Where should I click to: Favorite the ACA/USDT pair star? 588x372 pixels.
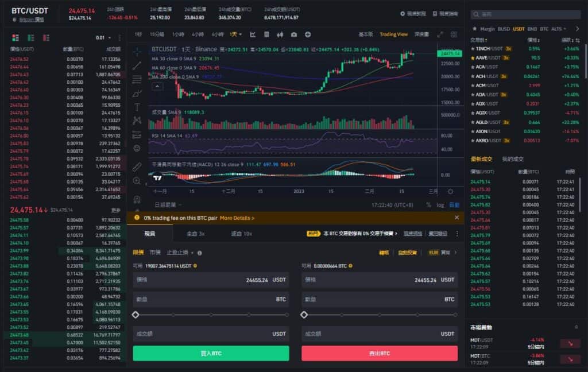coord(473,67)
